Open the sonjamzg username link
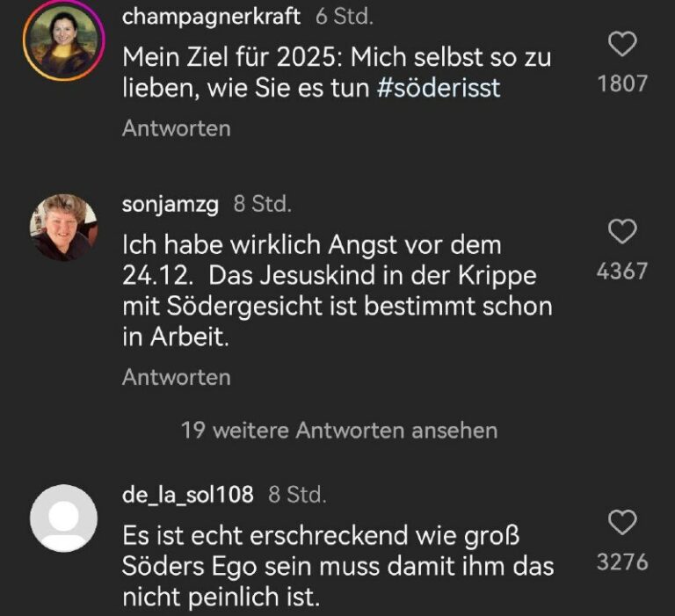This screenshot has height=616, width=675. tap(171, 205)
